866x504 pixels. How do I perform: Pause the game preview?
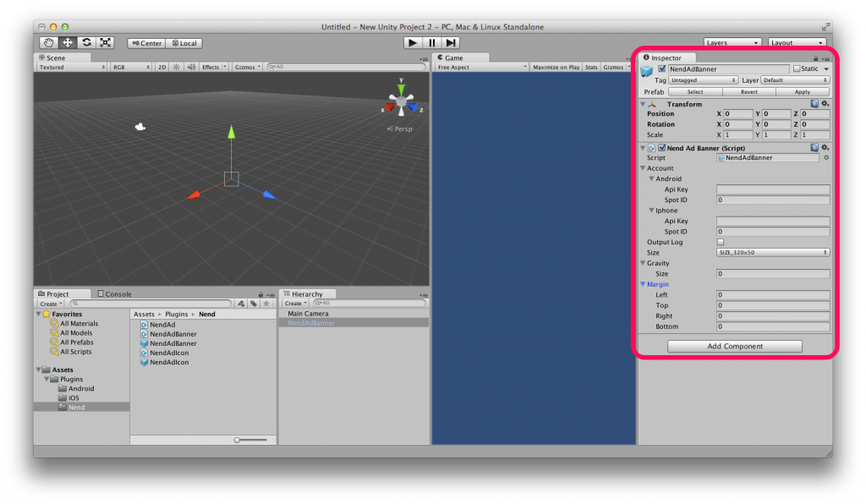tap(432, 42)
